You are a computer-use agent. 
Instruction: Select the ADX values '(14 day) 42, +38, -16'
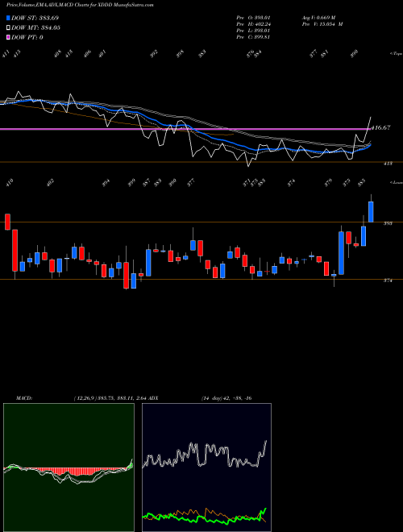226,397
